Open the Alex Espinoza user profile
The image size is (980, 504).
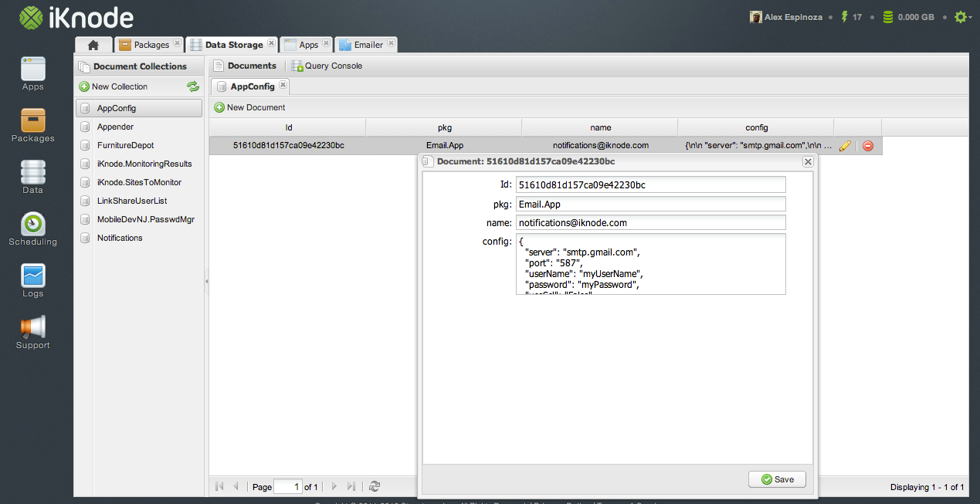[787, 17]
